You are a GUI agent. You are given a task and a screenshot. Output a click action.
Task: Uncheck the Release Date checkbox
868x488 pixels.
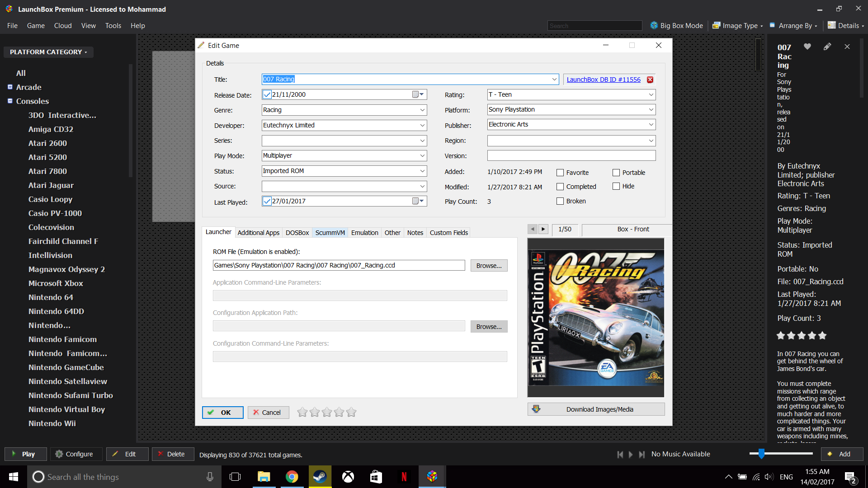coord(267,94)
